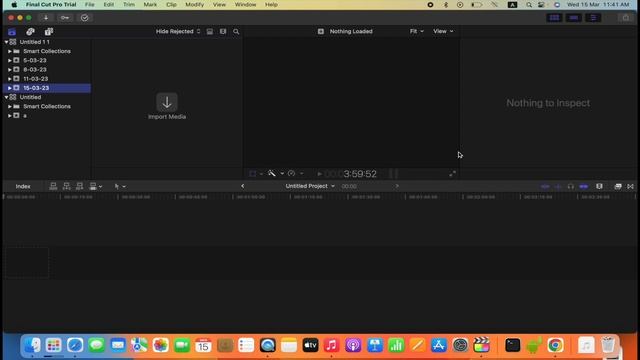The image size is (640, 360).
Task: Show the Effects browser
Action: click(618, 187)
